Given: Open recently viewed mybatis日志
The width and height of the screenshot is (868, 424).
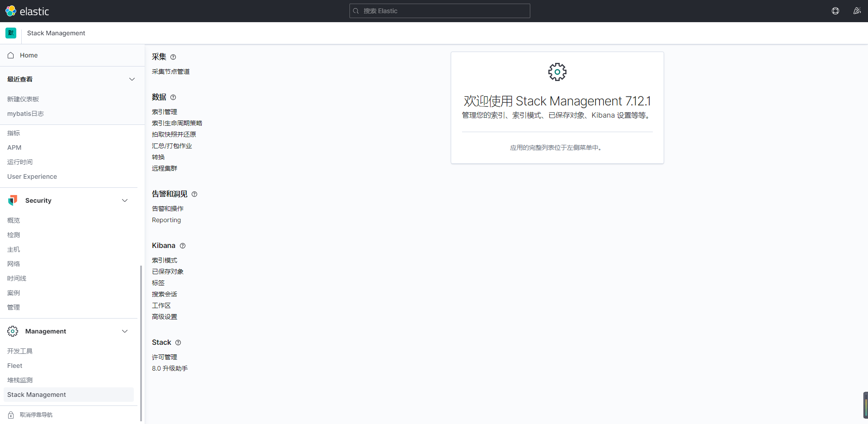Looking at the screenshot, I should (x=25, y=114).
